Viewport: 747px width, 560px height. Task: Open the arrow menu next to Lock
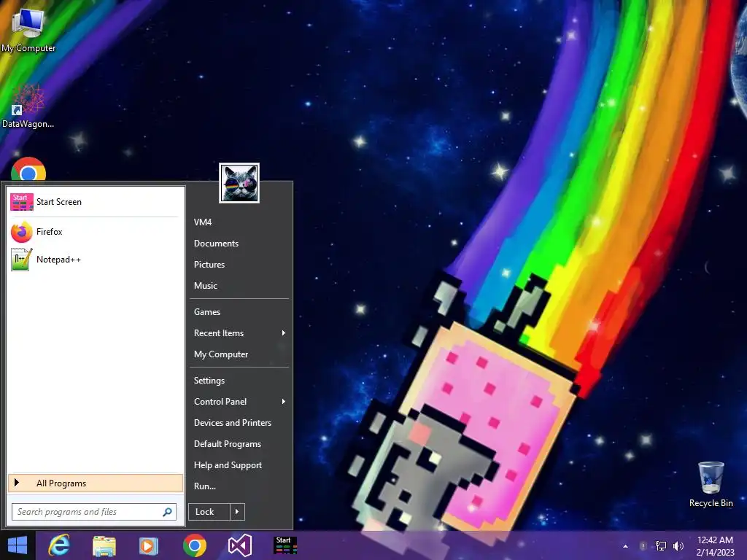click(237, 512)
